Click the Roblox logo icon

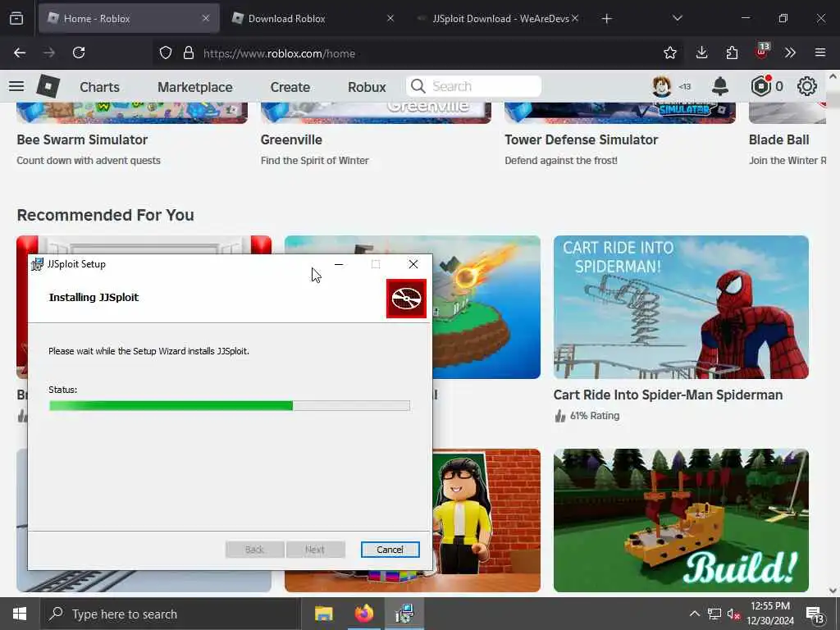[x=48, y=86]
